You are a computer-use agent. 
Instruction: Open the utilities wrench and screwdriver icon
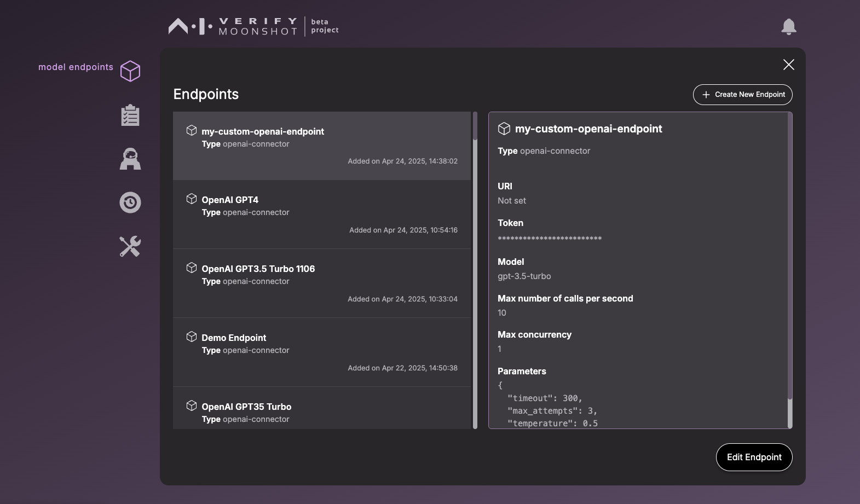tap(130, 246)
